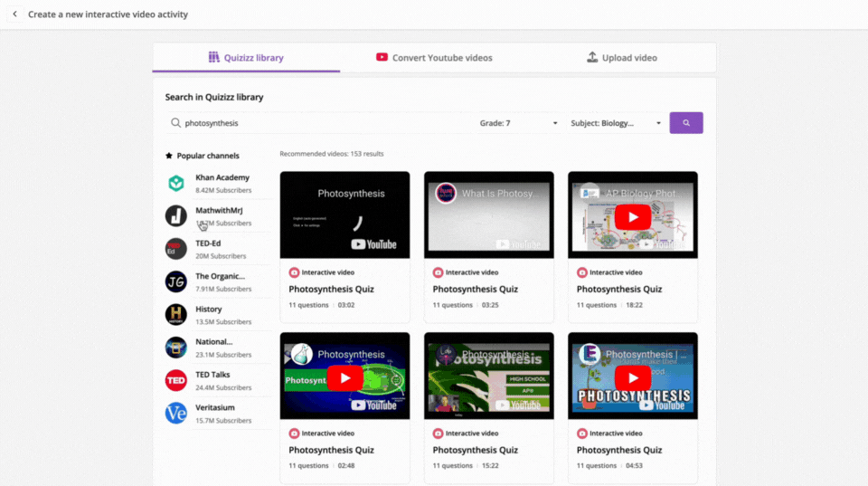Image resolution: width=868 pixels, height=486 pixels.
Task: Open the What Is Photosy... video thumbnail
Action: 489,215
